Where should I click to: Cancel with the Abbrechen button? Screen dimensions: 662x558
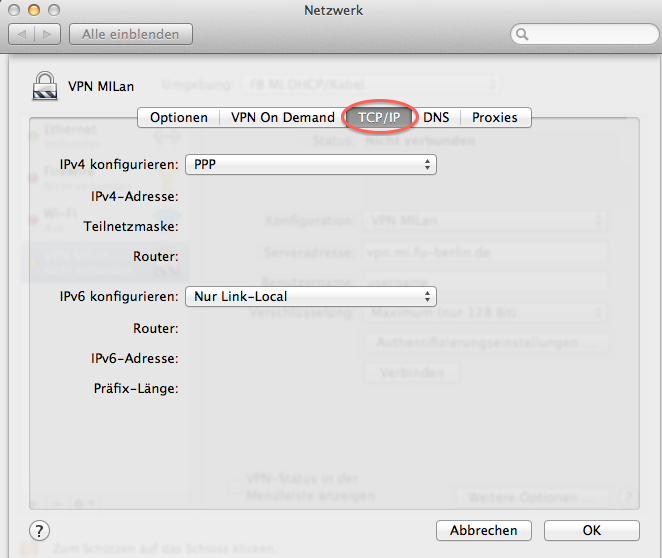pos(484,530)
